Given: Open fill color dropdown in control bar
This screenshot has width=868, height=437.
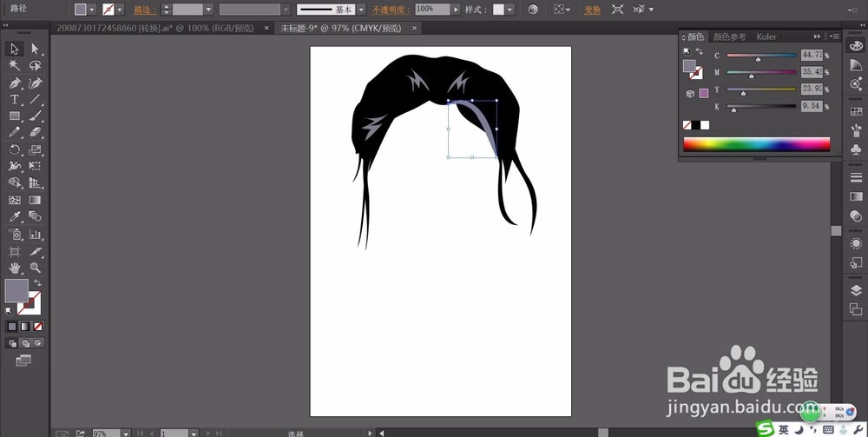Looking at the screenshot, I should point(92,10).
